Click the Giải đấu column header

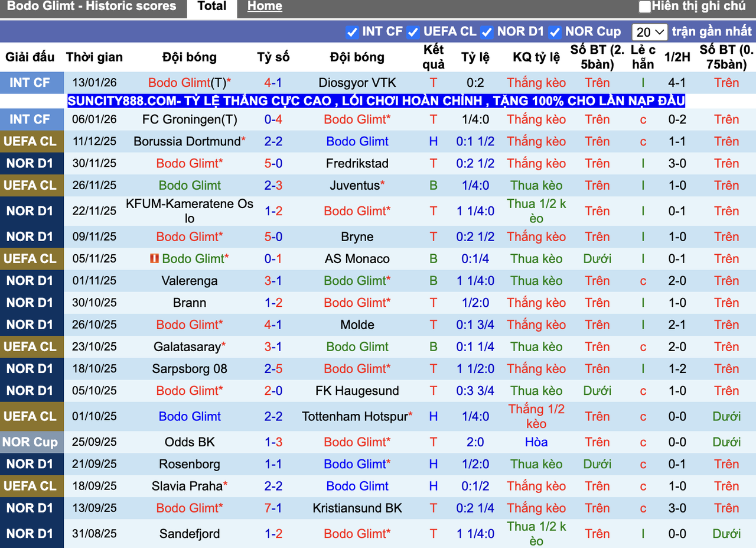(x=30, y=57)
